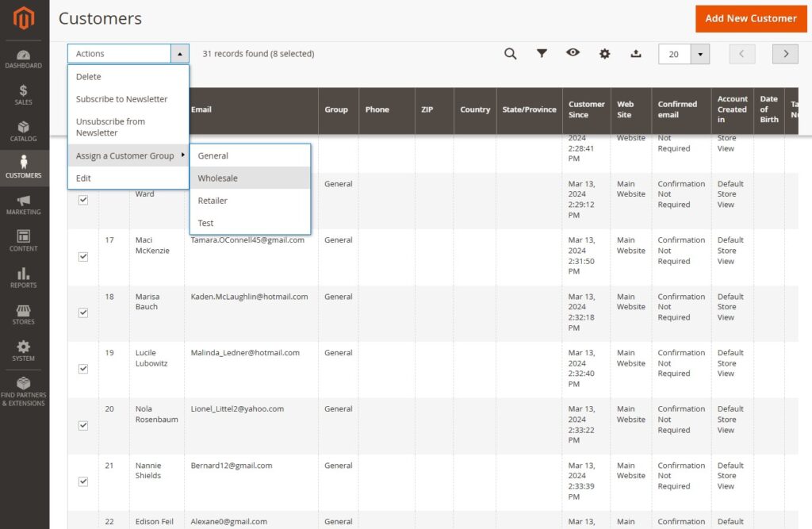This screenshot has width=812, height=529.
Task: Open the Sales section in sidebar
Action: [24, 94]
